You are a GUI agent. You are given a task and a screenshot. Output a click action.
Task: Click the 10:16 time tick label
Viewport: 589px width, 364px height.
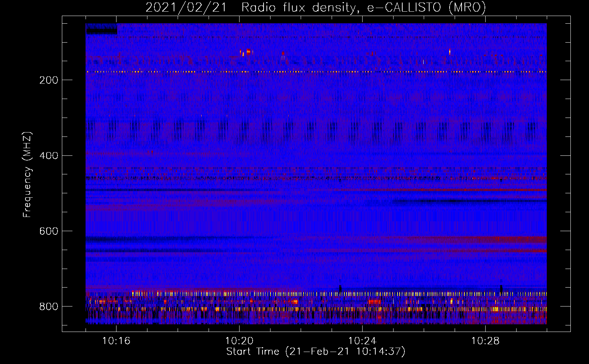[116, 341]
